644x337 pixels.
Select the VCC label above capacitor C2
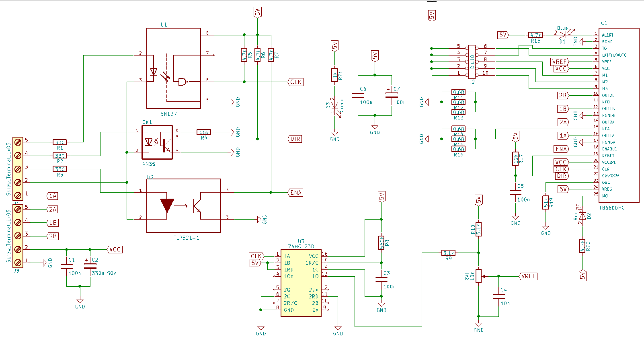(115, 249)
